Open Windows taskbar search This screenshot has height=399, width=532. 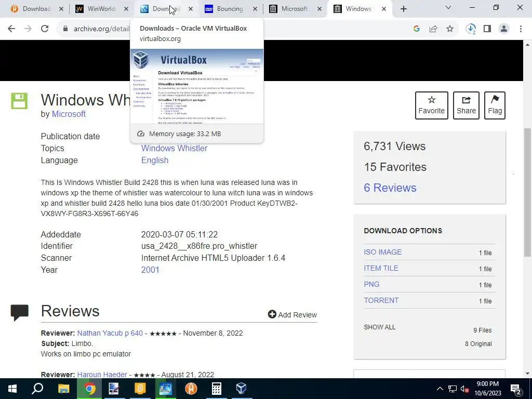(37, 389)
